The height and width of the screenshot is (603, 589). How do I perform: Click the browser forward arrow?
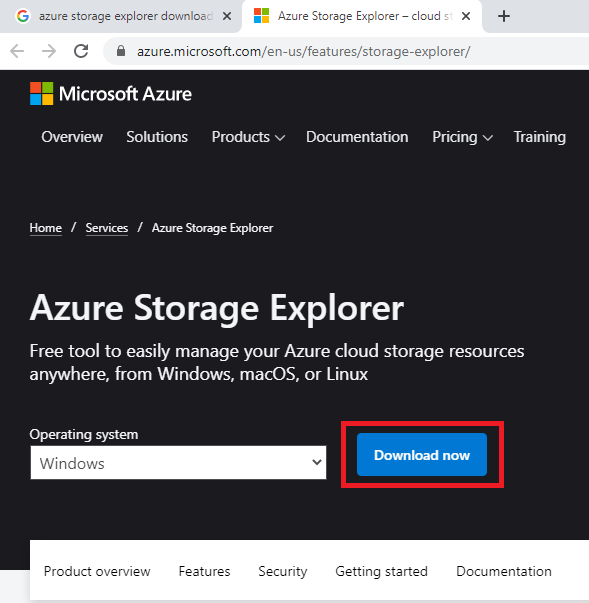click(49, 51)
